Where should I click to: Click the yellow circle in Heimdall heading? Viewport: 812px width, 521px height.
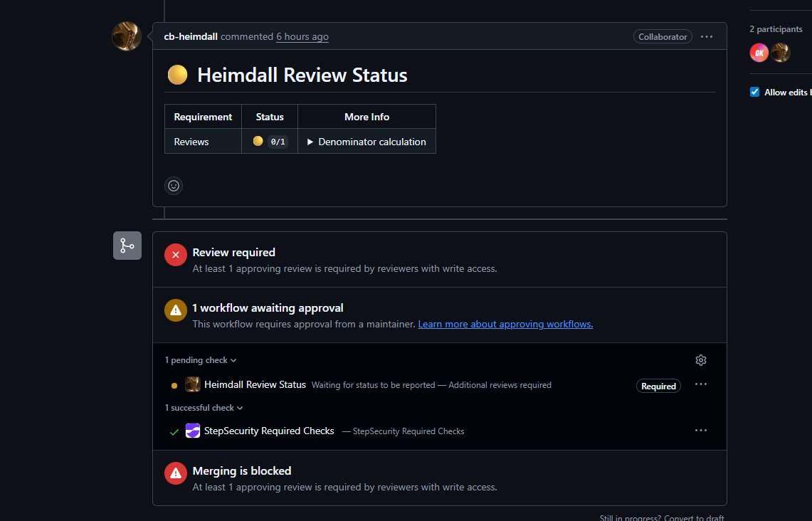(178, 75)
